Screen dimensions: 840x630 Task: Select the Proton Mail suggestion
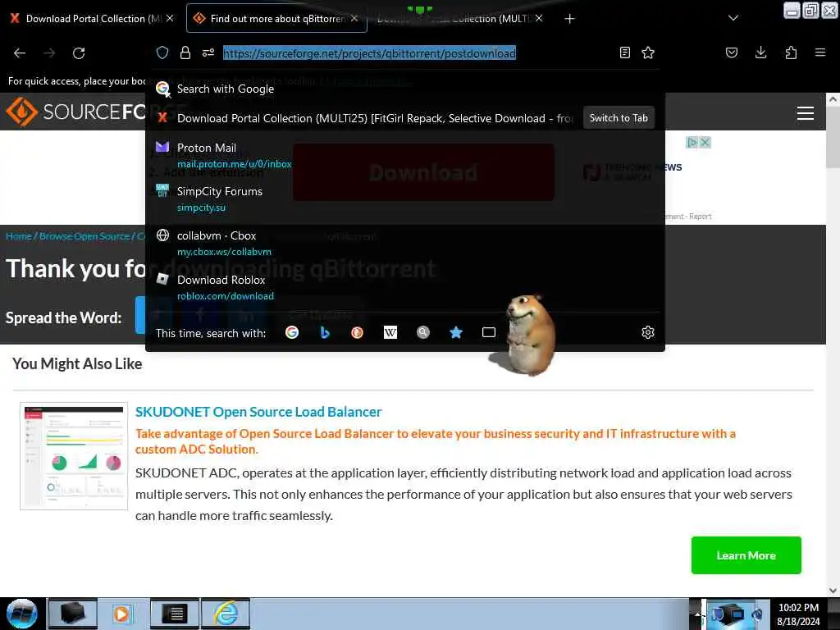404,155
